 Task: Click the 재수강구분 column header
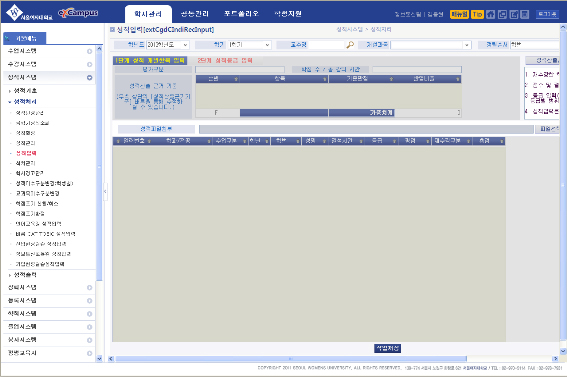[x=451, y=141]
